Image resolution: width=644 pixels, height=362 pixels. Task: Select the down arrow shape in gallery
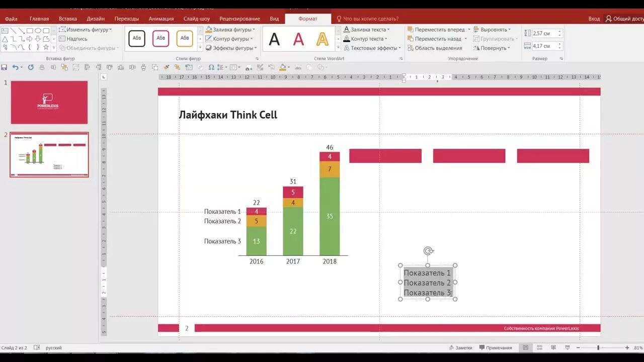point(38,39)
